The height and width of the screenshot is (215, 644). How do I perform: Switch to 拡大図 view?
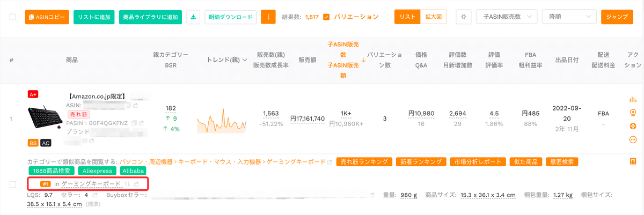pyautogui.click(x=433, y=17)
